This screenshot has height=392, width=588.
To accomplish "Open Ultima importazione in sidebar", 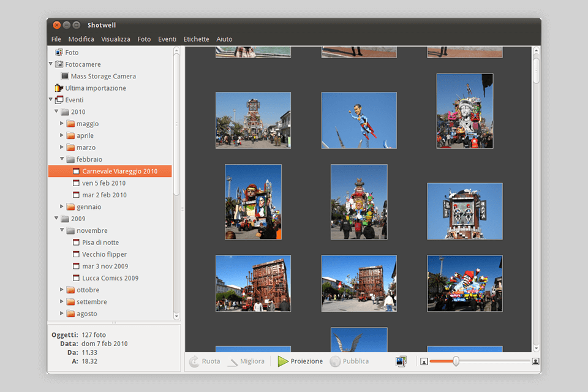I will [x=95, y=88].
